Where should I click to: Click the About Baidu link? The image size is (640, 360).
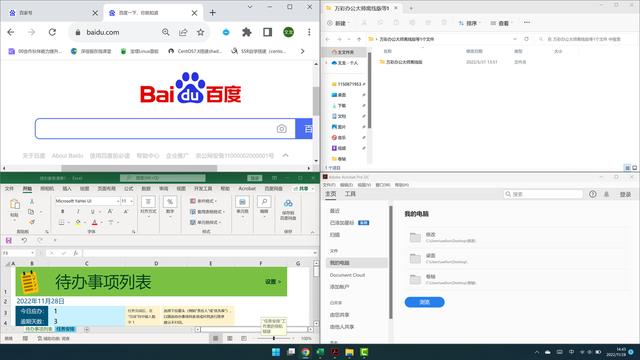coord(67,156)
